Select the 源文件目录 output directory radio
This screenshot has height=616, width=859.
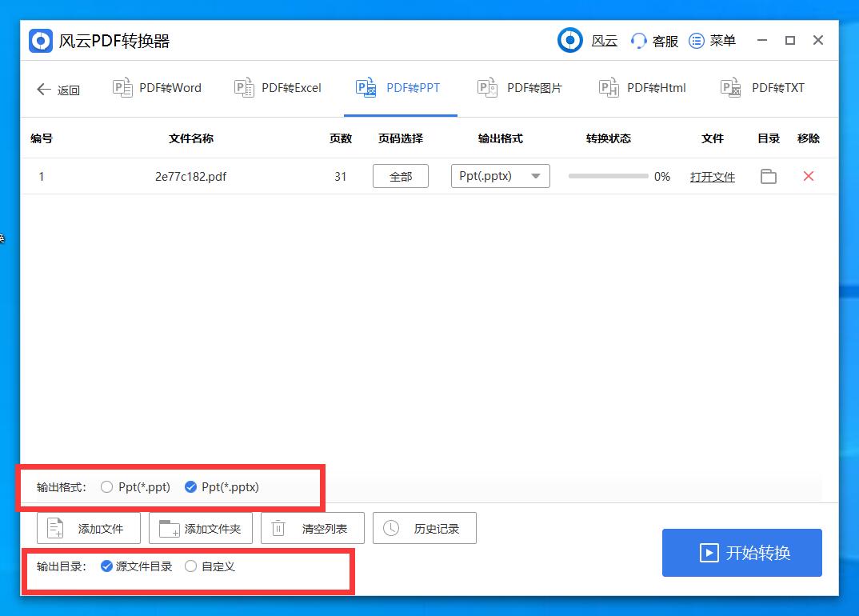click(x=107, y=566)
